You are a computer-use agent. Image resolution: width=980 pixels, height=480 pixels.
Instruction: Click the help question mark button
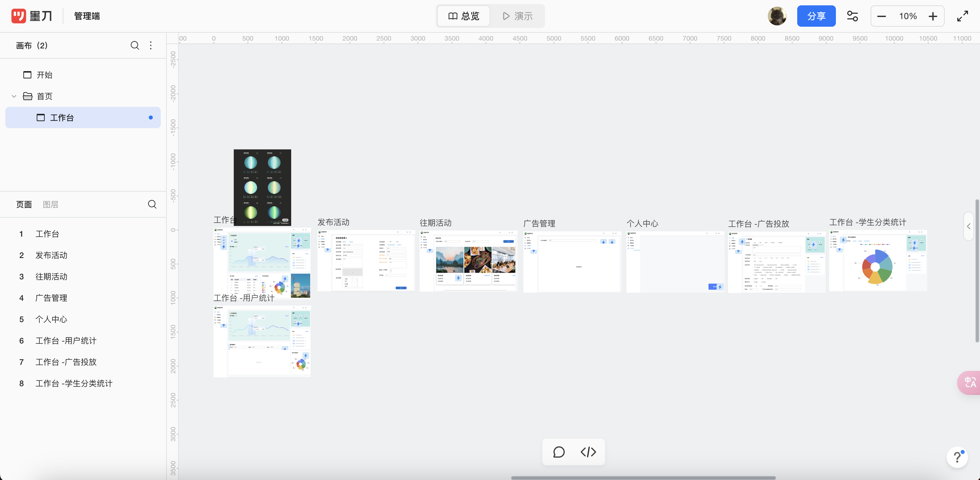coord(957,457)
